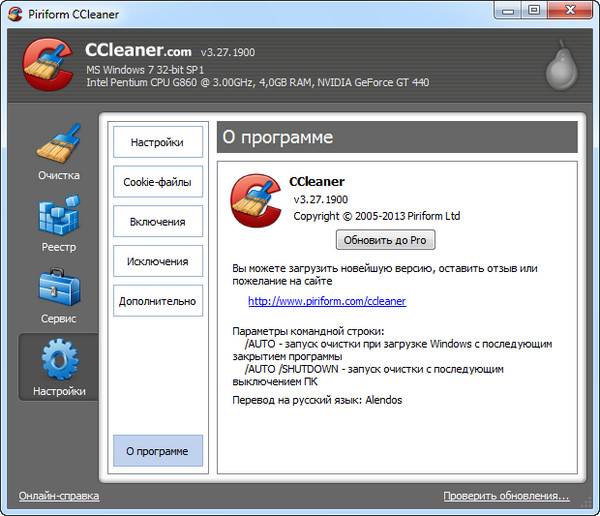Switch to the Включения subtab

(x=158, y=222)
